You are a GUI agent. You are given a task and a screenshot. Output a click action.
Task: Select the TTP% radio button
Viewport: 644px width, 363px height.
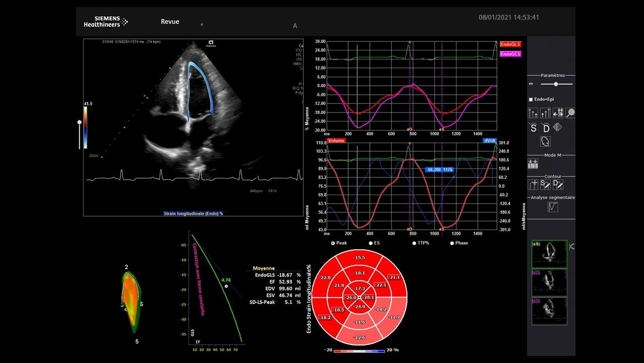(414, 243)
